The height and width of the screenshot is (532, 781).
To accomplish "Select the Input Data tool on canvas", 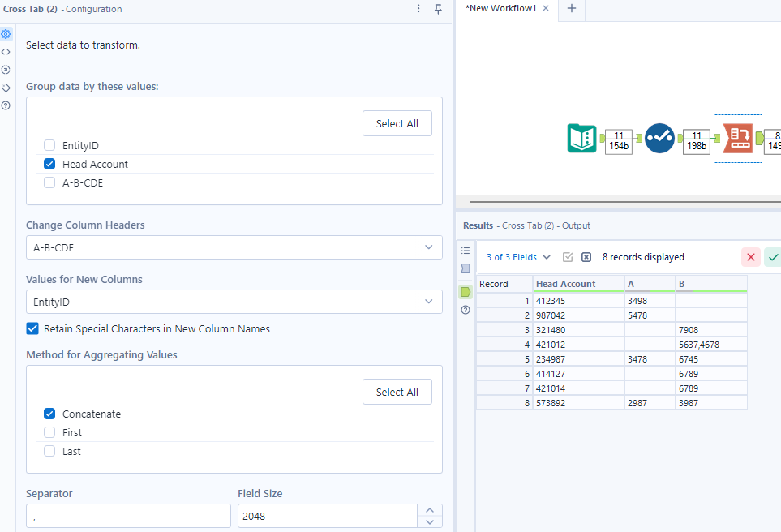I will tap(581, 138).
